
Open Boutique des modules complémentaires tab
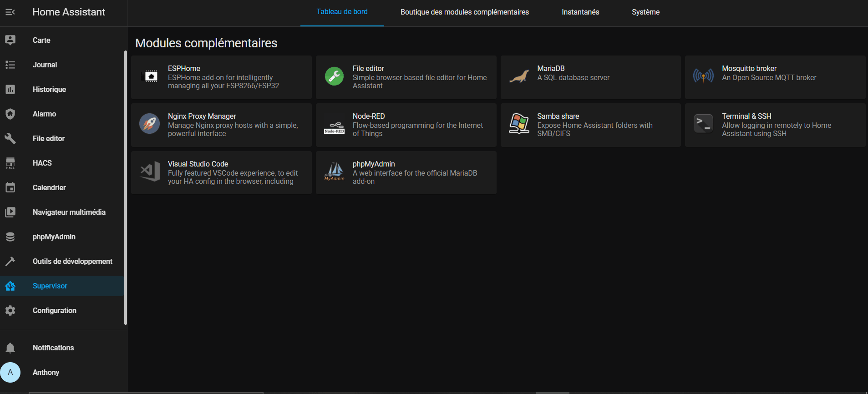click(x=465, y=12)
